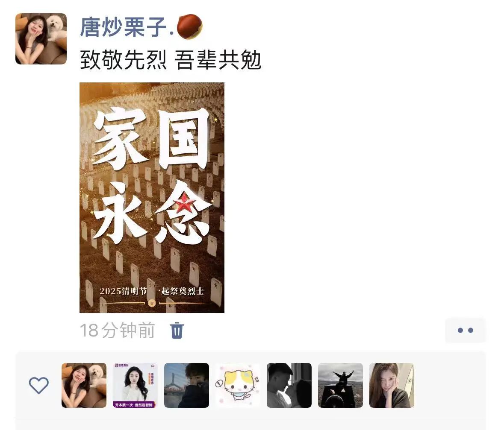Tap the 18分钟前 timestamp
The width and height of the screenshot is (504, 430).
coord(117,331)
